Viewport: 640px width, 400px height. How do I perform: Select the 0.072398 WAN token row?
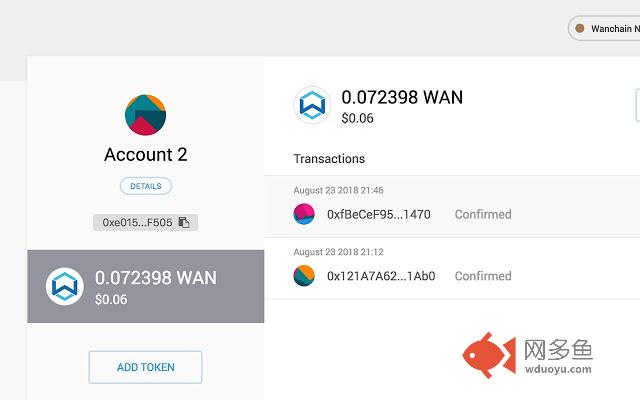coord(146,286)
